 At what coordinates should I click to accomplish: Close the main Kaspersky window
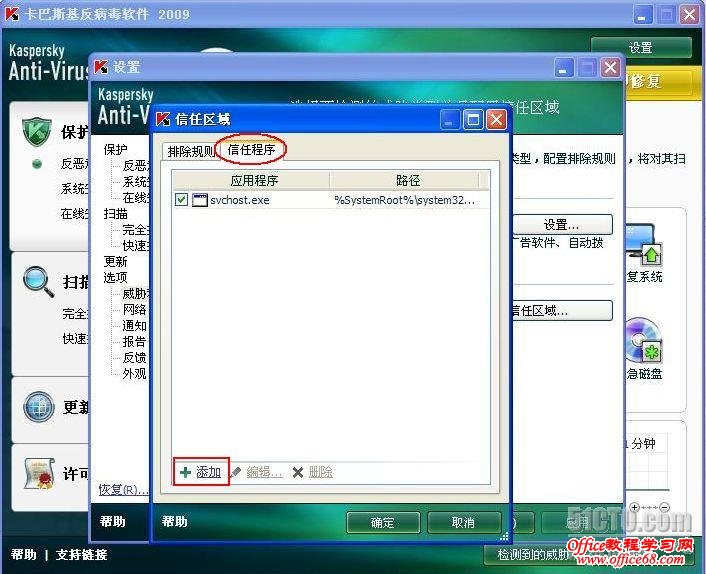689,15
